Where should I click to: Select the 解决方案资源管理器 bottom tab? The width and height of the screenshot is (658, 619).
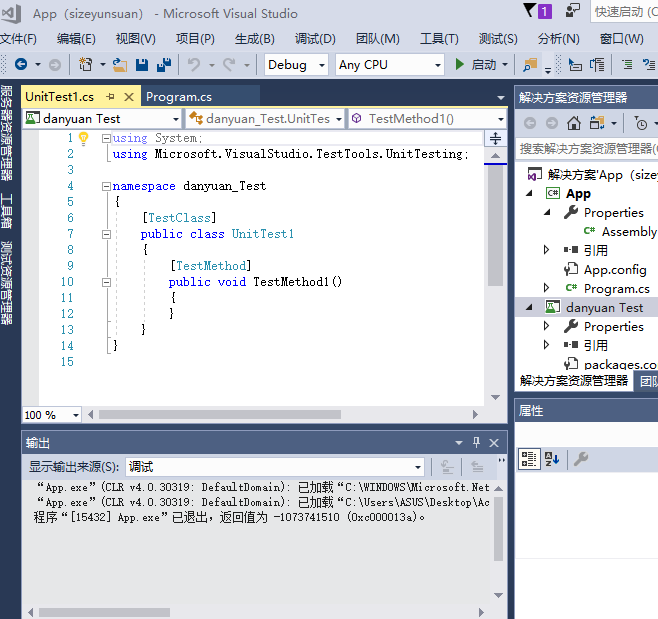click(x=574, y=381)
